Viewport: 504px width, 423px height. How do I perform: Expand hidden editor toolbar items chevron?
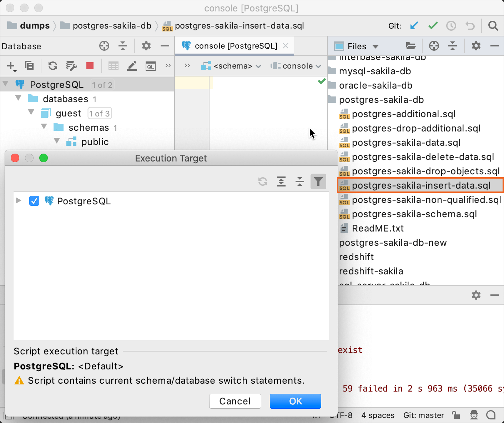click(x=187, y=65)
